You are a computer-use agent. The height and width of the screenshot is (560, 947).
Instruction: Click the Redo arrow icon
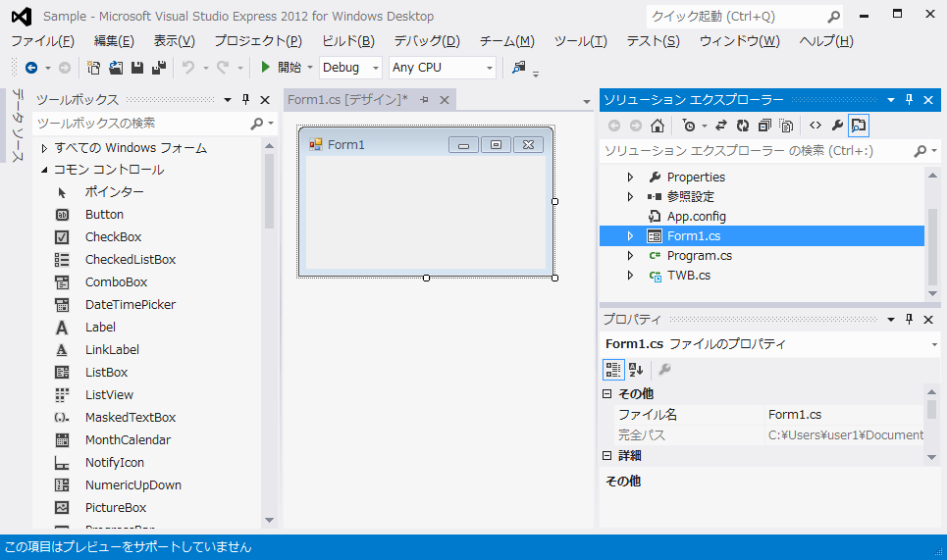click(x=223, y=68)
